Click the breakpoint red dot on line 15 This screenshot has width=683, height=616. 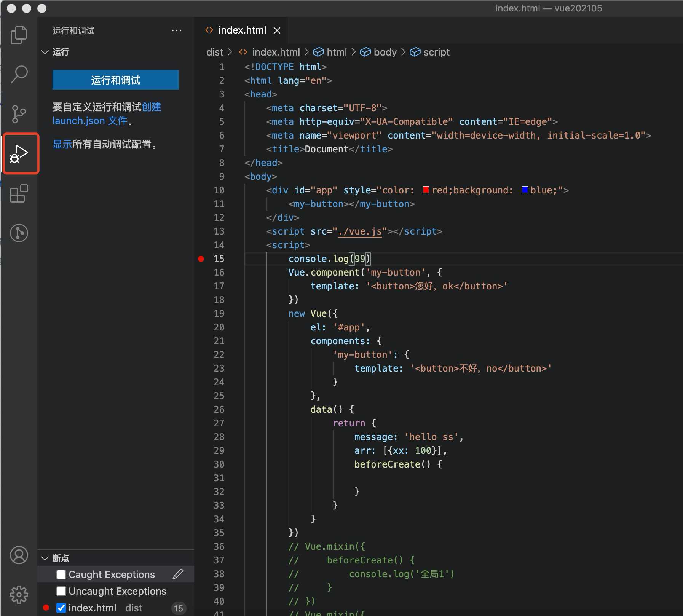pos(201,259)
